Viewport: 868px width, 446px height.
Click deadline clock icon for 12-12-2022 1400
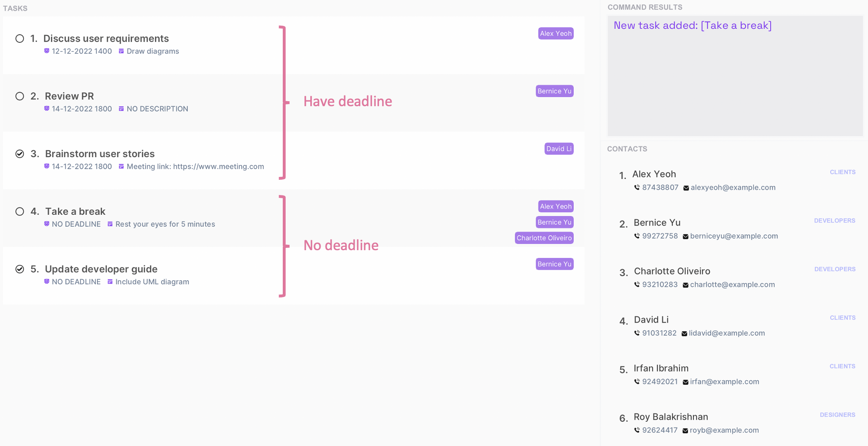47,51
